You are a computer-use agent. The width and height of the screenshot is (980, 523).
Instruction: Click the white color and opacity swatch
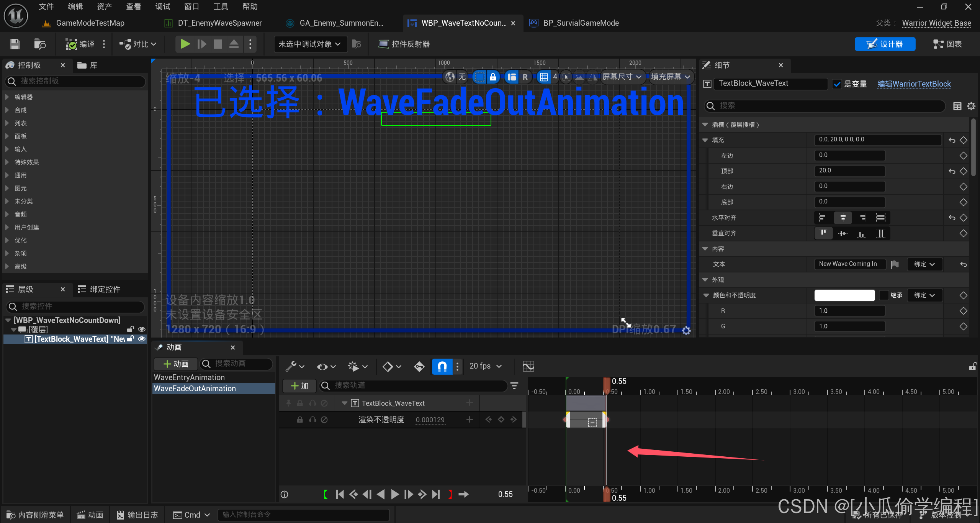click(x=844, y=295)
